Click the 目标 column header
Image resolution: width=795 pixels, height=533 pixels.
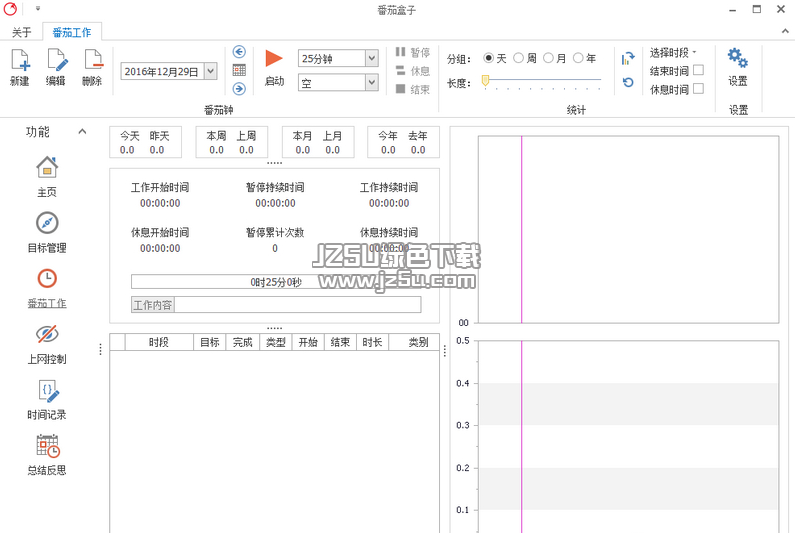click(209, 342)
